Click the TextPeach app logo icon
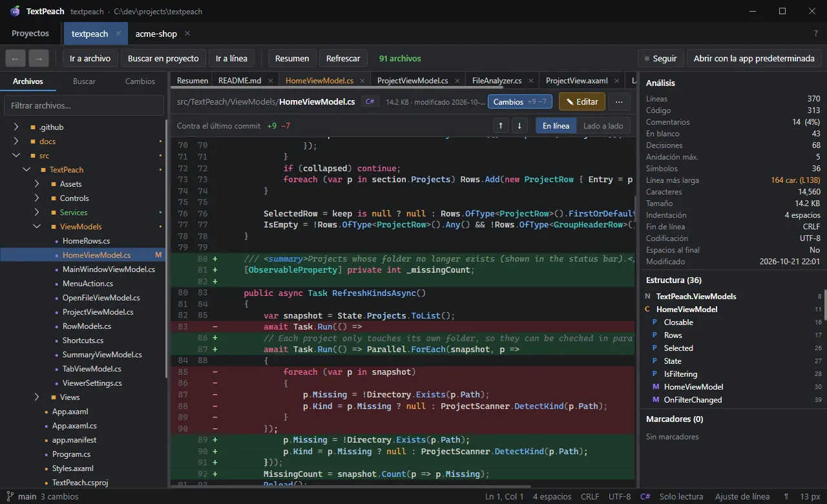 point(15,11)
